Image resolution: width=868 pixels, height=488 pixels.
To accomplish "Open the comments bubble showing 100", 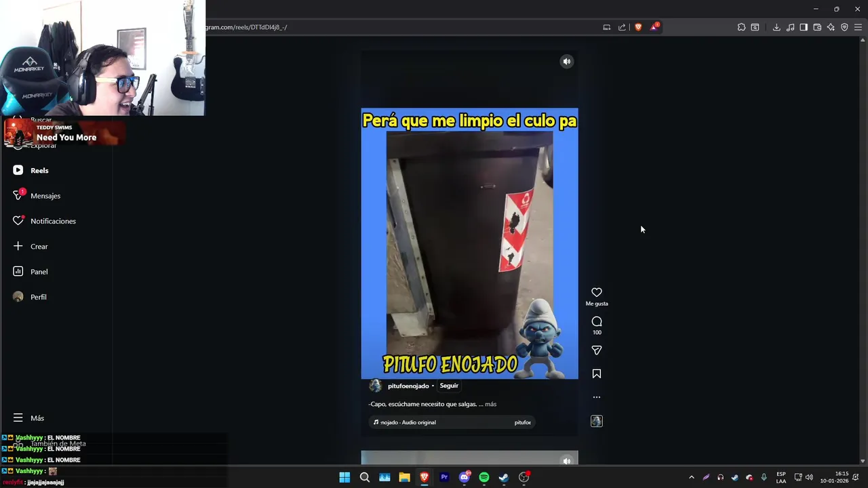I will (597, 322).
